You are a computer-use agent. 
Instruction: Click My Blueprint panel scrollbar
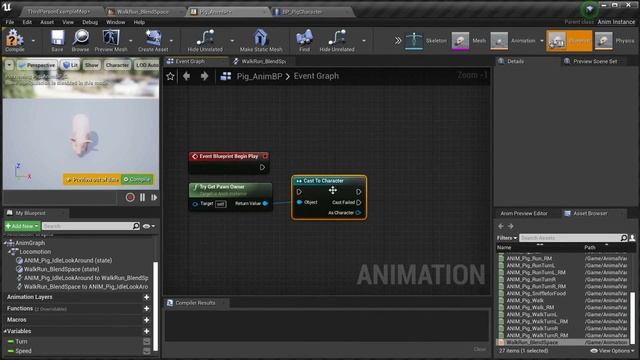click(156, 306)
